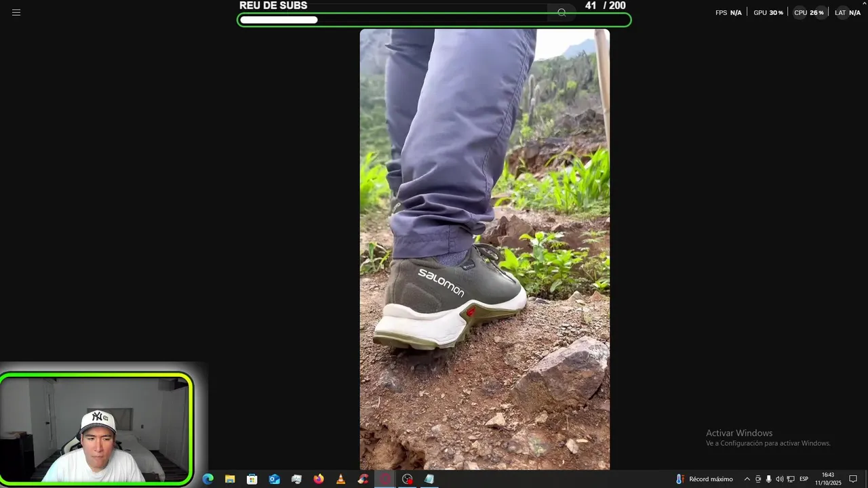868x488 pixels.
Task: Click the REU DE SUBS title
Action: pos(273,5)
